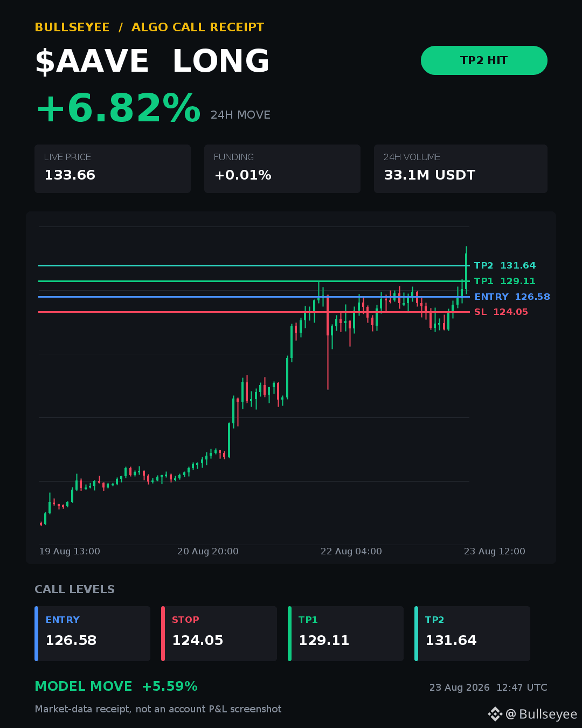The height and width of the screenshot is (728, 582).
Task: Click the @ Bullseyee handle text
Action: (541, 714)
